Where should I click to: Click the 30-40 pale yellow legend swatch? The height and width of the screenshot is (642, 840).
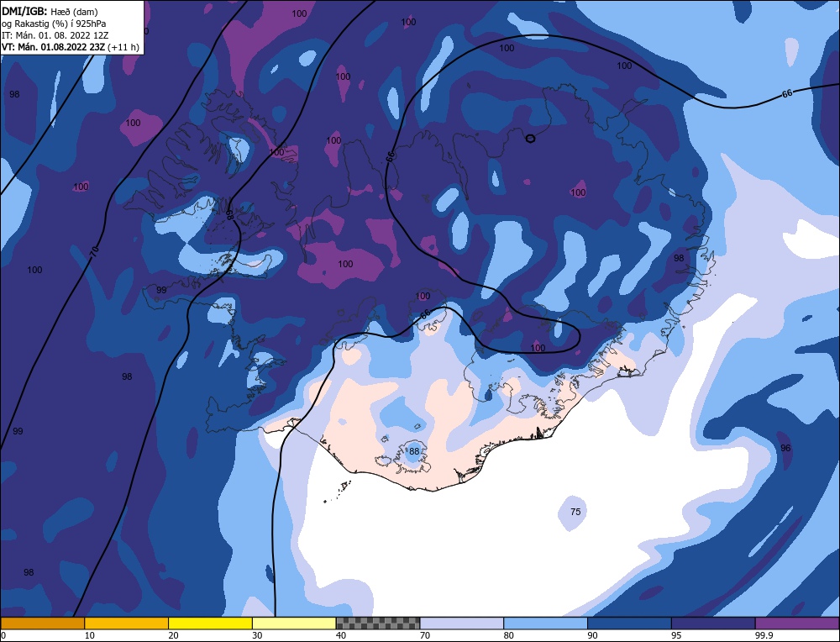point(294,624)
